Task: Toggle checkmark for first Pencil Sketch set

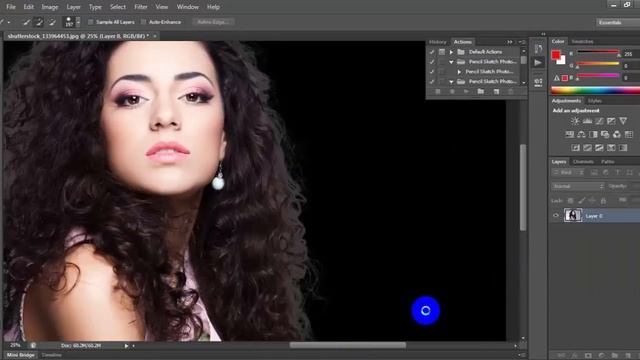Action: click(432, 62)
